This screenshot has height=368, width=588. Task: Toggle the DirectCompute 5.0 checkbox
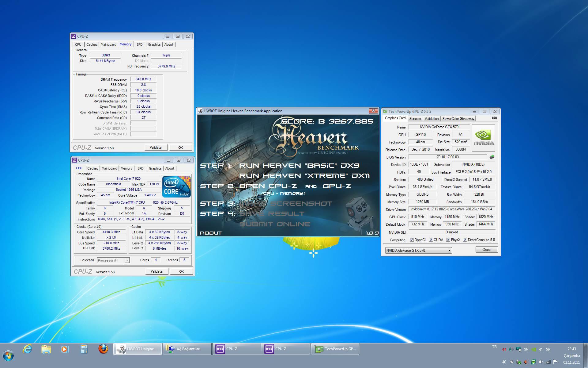465,240
